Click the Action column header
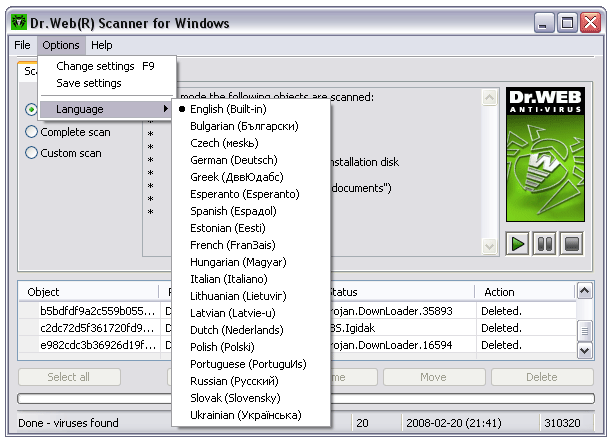This screenshot has height=447, width=612. pyautogui.click(x=525, y=292)
